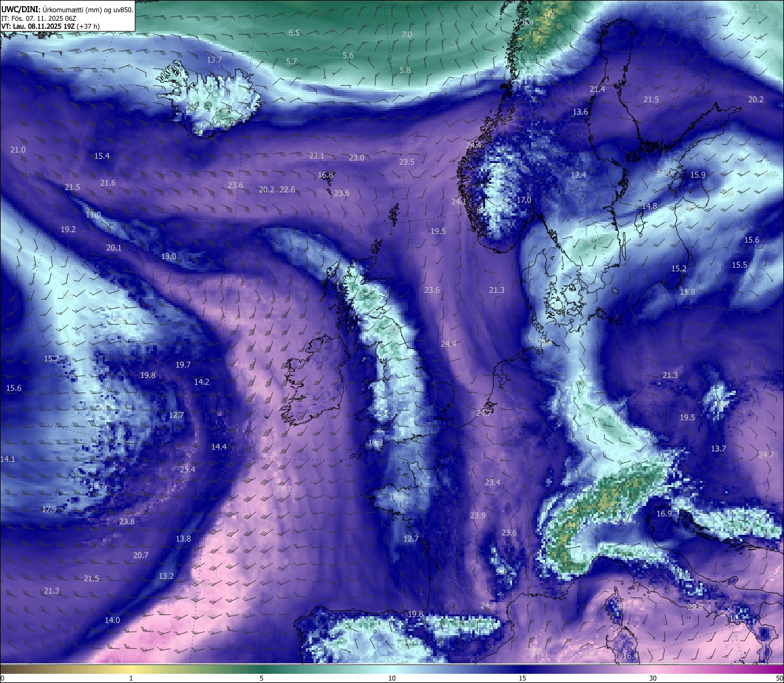Image resolution: width=784 pixels, height=683 pixels.
Task: Click the map value 7.1
Action: [x=754, y=8]
